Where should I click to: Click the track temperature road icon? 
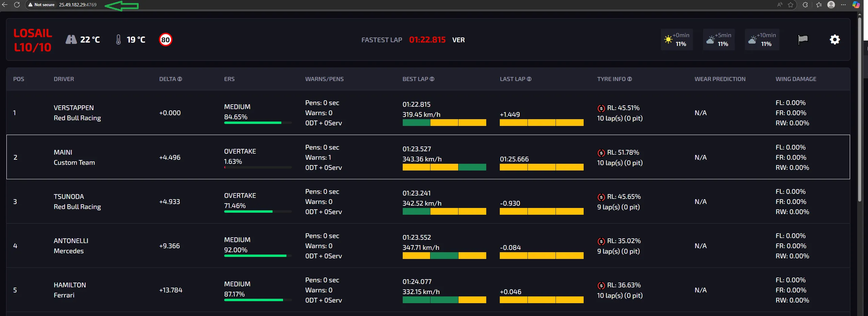click(x=71, y=39)
